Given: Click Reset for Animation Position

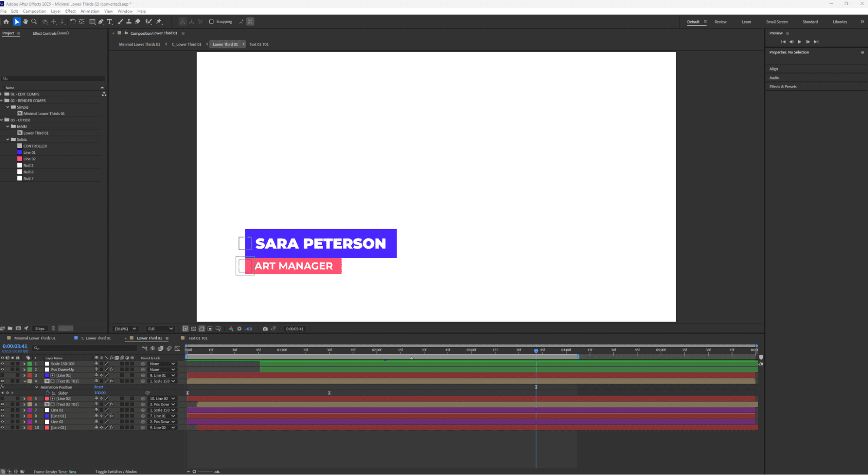Looking at the screenshot, I should coord(99,387).
